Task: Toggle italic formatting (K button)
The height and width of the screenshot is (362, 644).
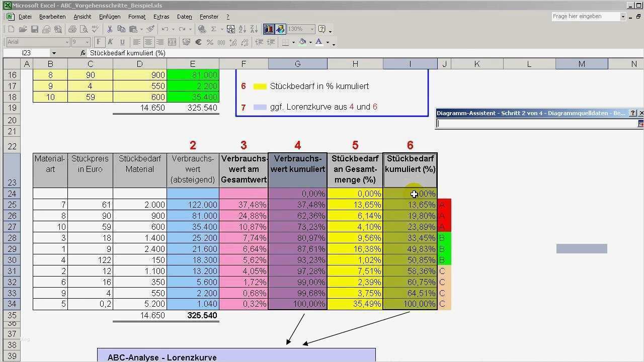Action: [110, 42]
